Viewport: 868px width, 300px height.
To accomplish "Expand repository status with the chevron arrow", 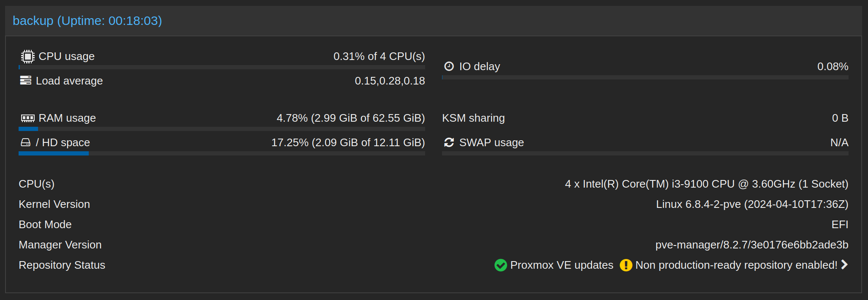I will pos(844,265).
